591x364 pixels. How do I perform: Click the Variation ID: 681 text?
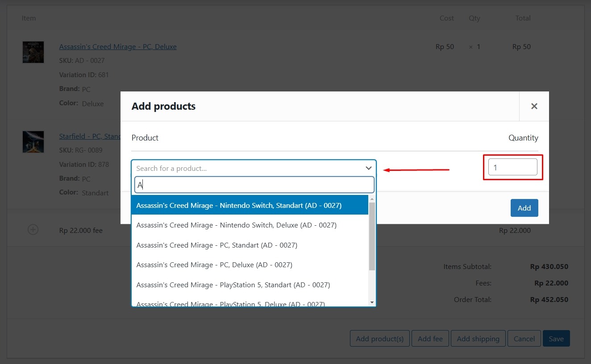click(x=84, y=75)
